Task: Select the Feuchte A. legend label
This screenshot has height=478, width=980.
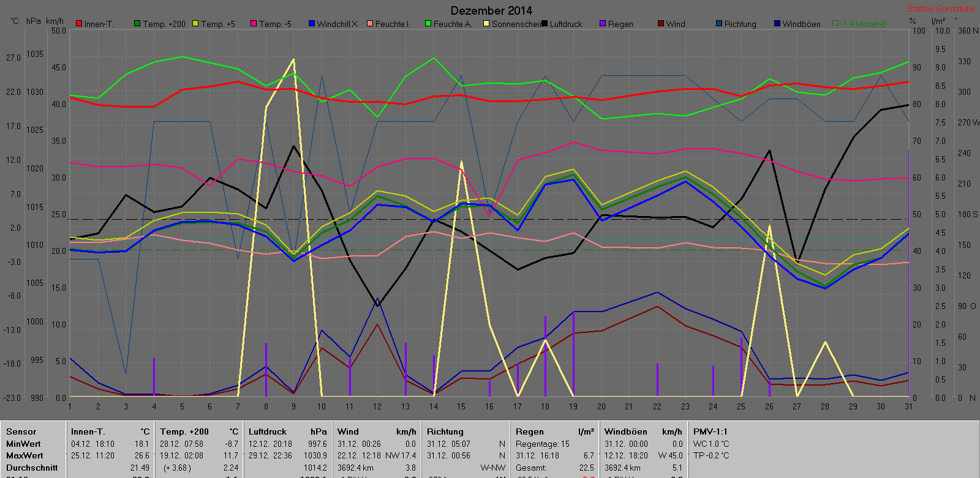Action: pyautogui.click(x=453, y=24)
